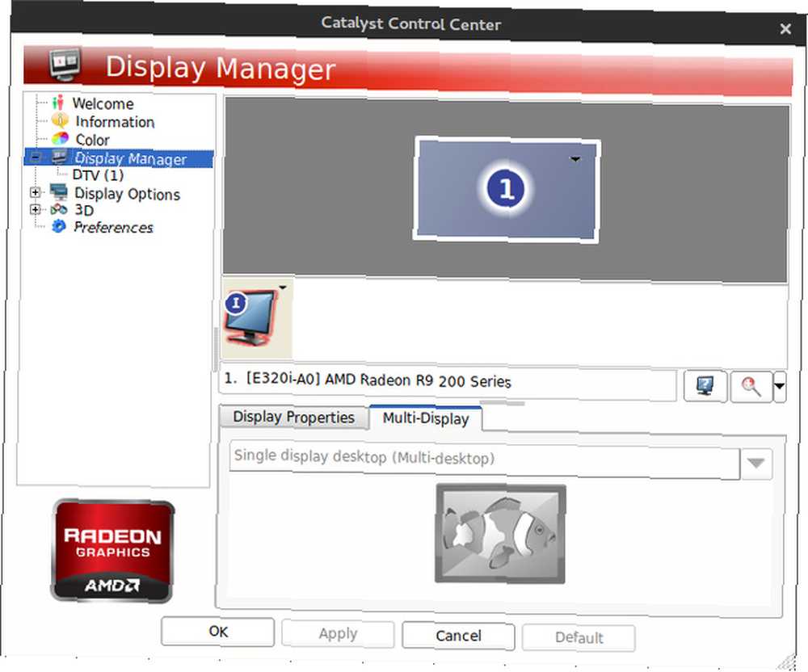This screenshot has width=808, height=672.
Task: Open the Information tree item
Action: click(115, 122)
